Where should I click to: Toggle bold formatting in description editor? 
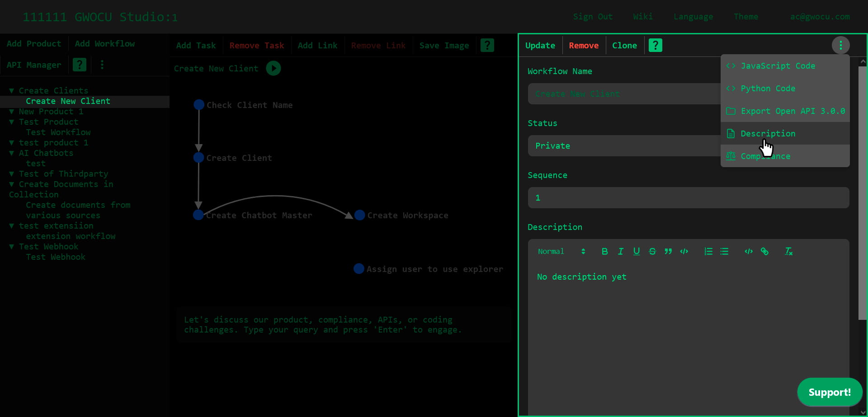pyautogui.click(x=604, y=251)
